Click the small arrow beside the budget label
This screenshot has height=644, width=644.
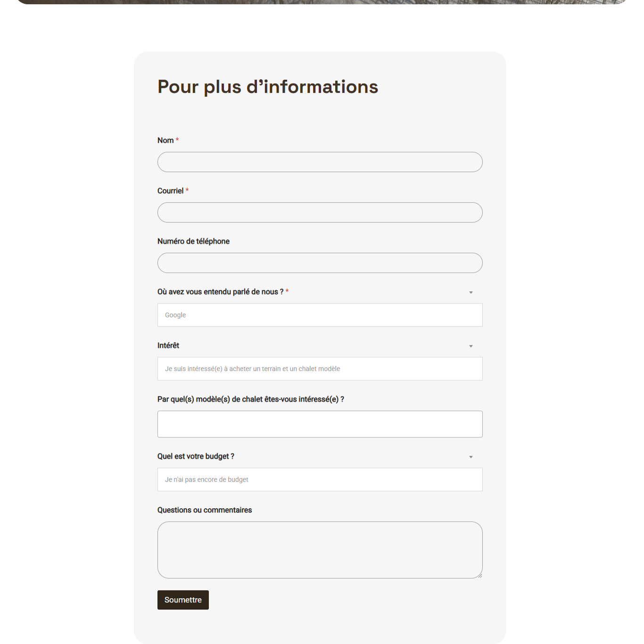(471, 457)
